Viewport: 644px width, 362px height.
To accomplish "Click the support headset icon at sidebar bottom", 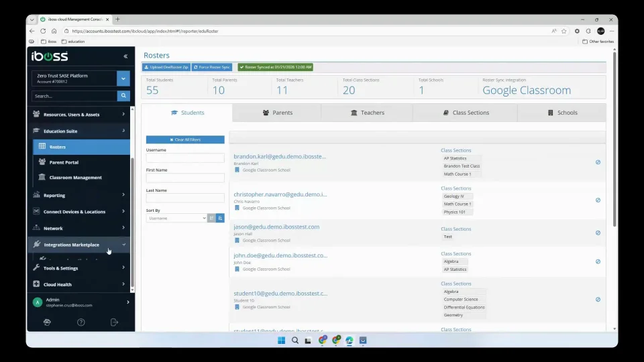I will [x=47, y=322].
